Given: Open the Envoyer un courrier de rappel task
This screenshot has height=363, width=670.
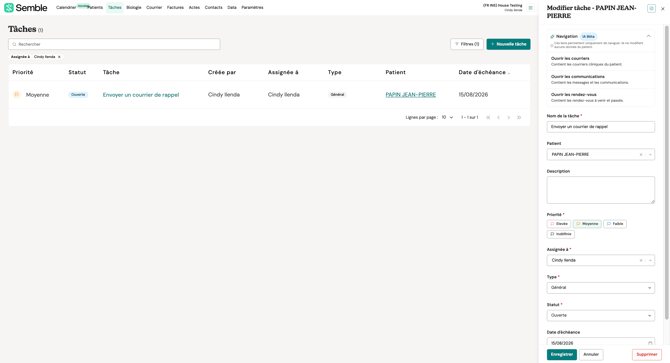Looking at the screenshot, I should pos(141,95).
